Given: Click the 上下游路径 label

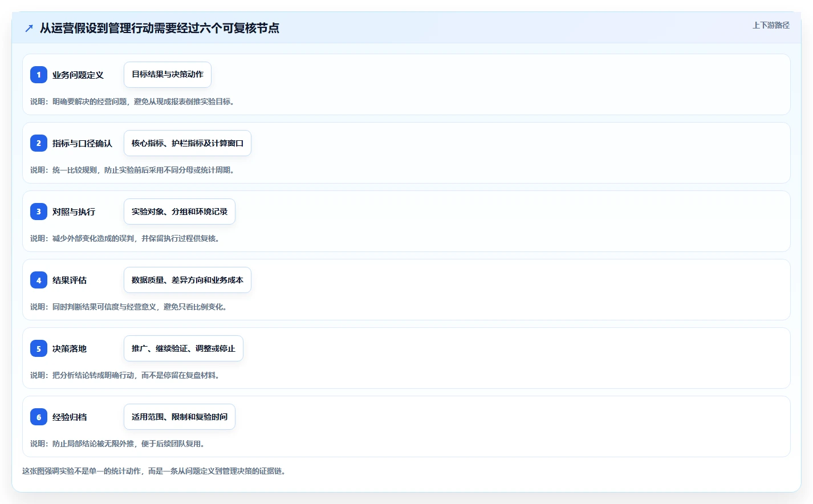Looking at the screenshot, I should click(x=771, y=25).
